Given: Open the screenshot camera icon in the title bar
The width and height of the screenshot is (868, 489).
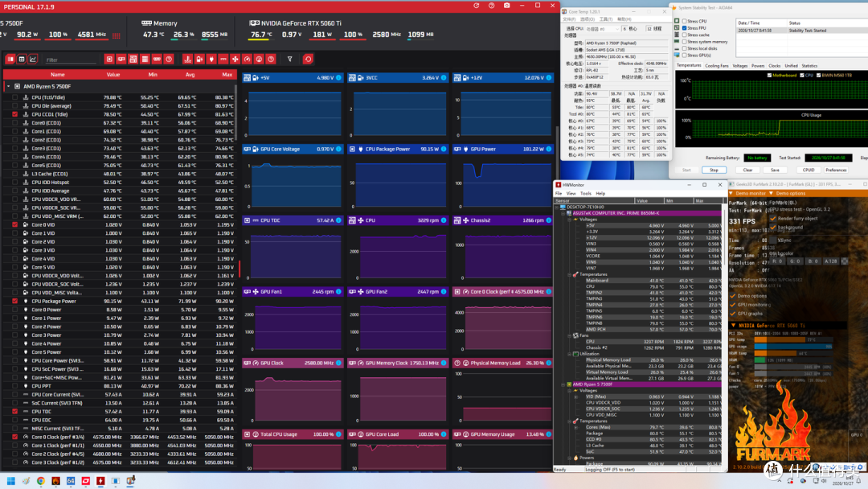Looking at the screenshot, I should point(506,6).
